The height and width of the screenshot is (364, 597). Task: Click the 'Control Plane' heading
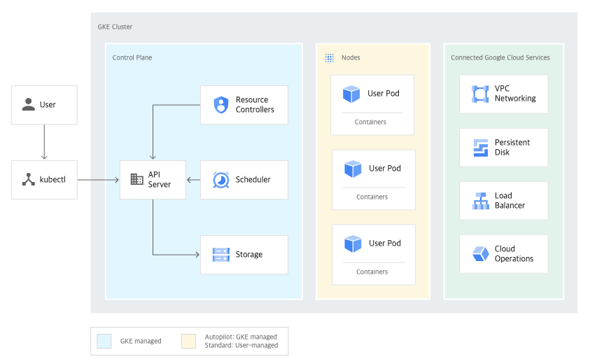pos(132,57)
